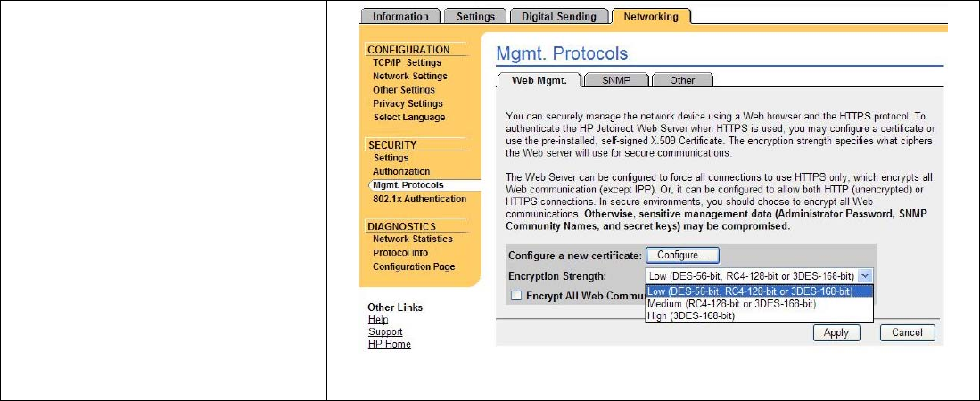Open Protocol Info page

400,253
